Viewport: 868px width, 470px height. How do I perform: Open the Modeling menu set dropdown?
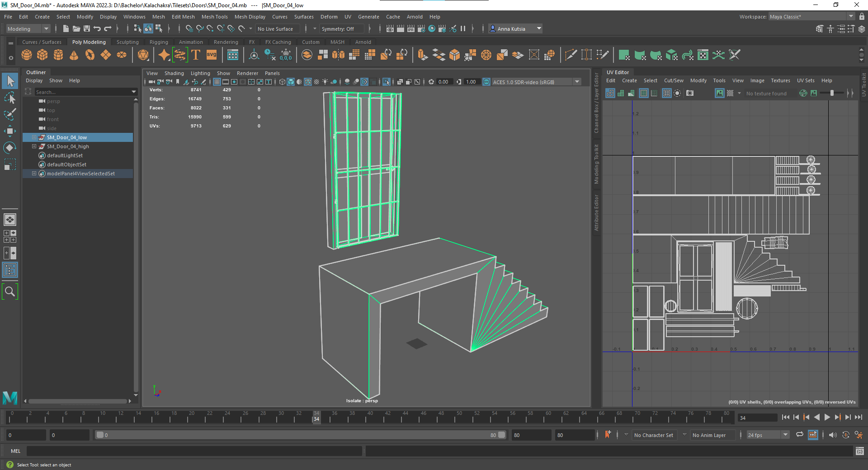tap(28, 28)
